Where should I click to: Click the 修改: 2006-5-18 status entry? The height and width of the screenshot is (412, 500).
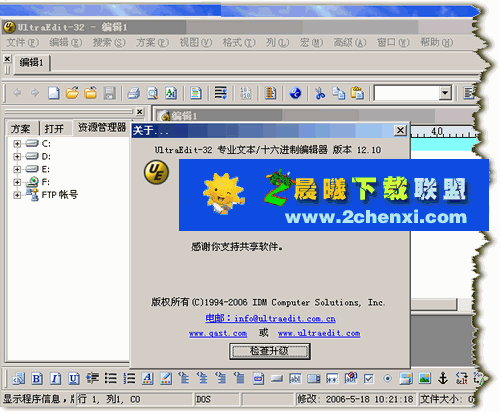(x=355, y=399)
